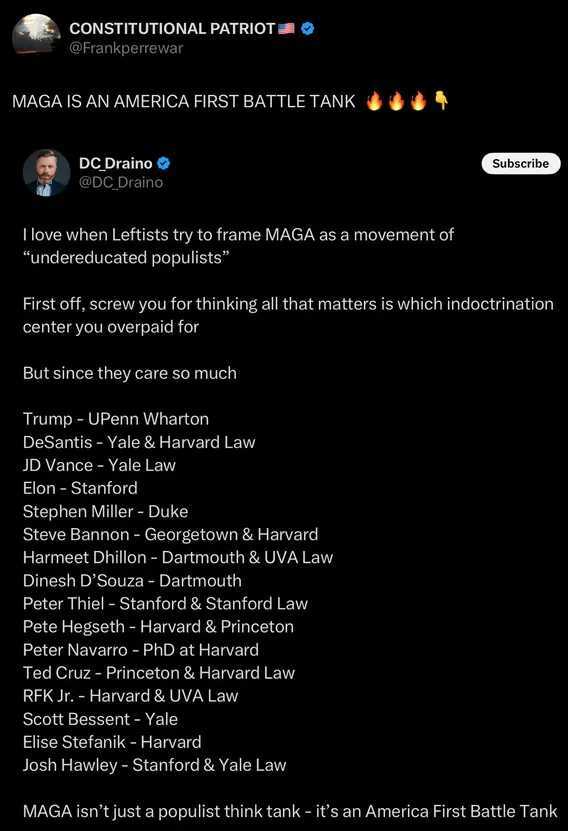Click the CONSTITUTIONAL PATRIOT display name
Screen dimensions: 568x831
[172, 28]
